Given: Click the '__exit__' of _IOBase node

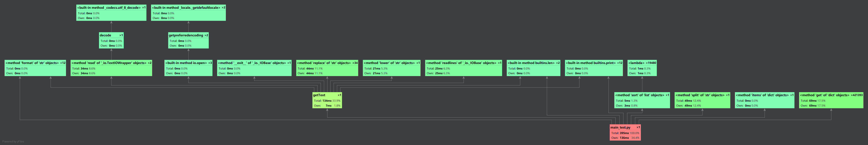Looking at the screenshot, I should (x=254, y=68).
